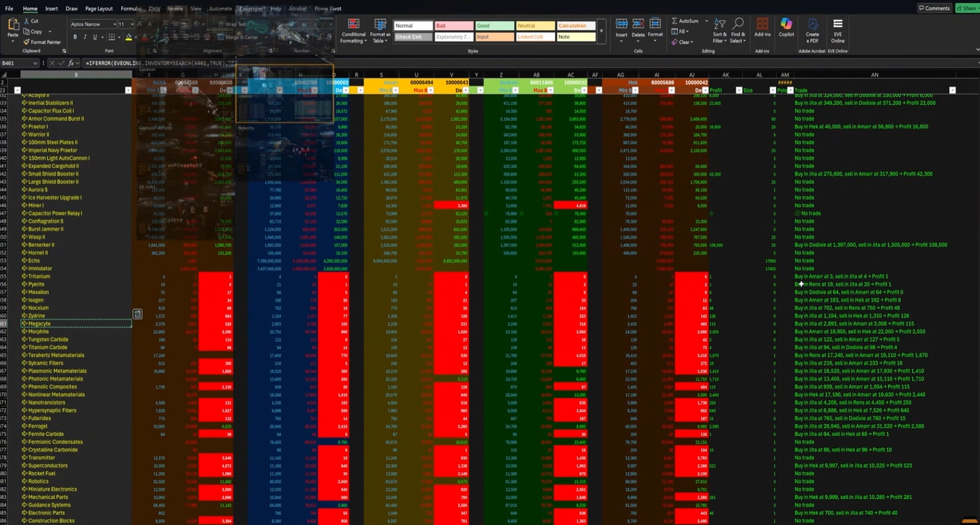The width and height of the screenshot is (980, 525).
Task: Open Find & Select magnifier
Action: tap(737, 31)
